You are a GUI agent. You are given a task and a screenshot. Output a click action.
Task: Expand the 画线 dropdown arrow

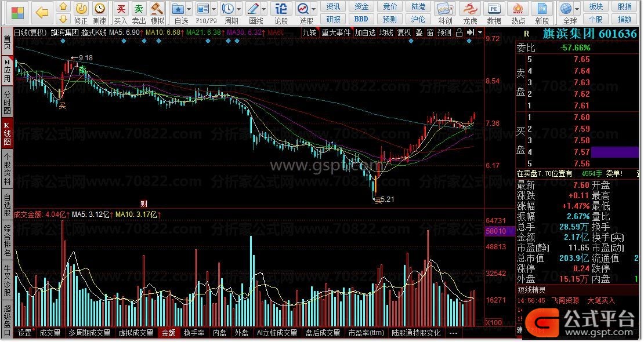263,9
